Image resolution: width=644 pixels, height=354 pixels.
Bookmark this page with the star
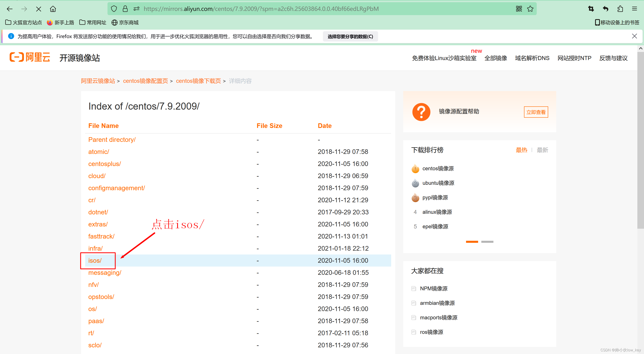[530, 9]
